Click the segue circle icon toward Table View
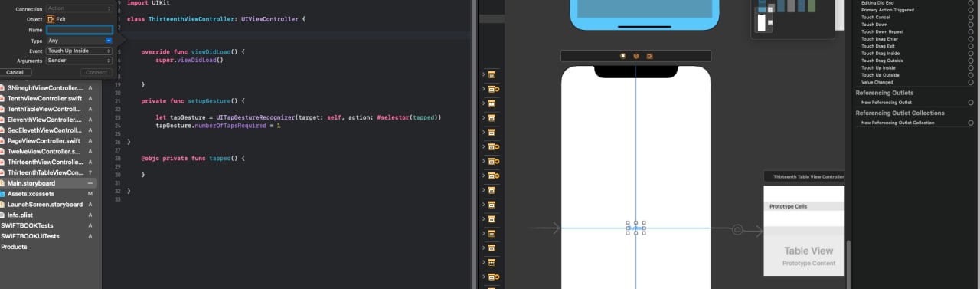Screen dimensions: 980x289 (x=737, y=229)
